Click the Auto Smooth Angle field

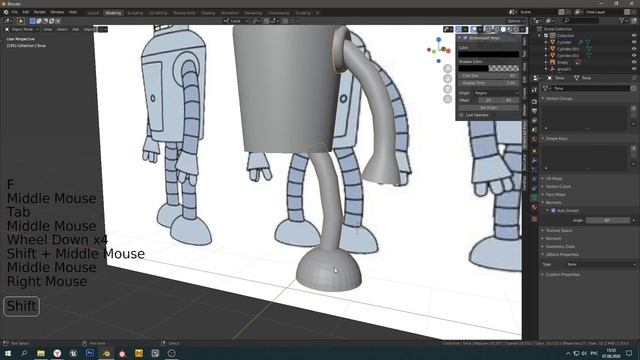[x=608, y=220]
